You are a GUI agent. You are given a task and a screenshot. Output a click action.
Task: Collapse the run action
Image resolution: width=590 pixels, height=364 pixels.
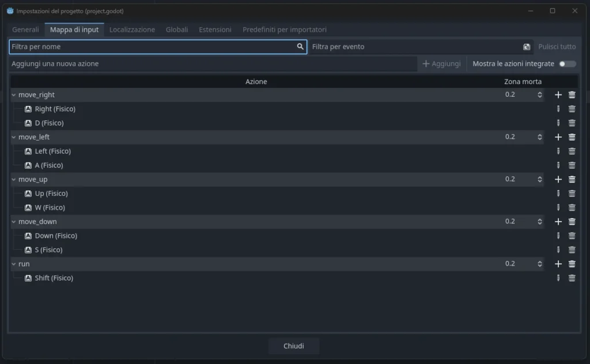13,263
